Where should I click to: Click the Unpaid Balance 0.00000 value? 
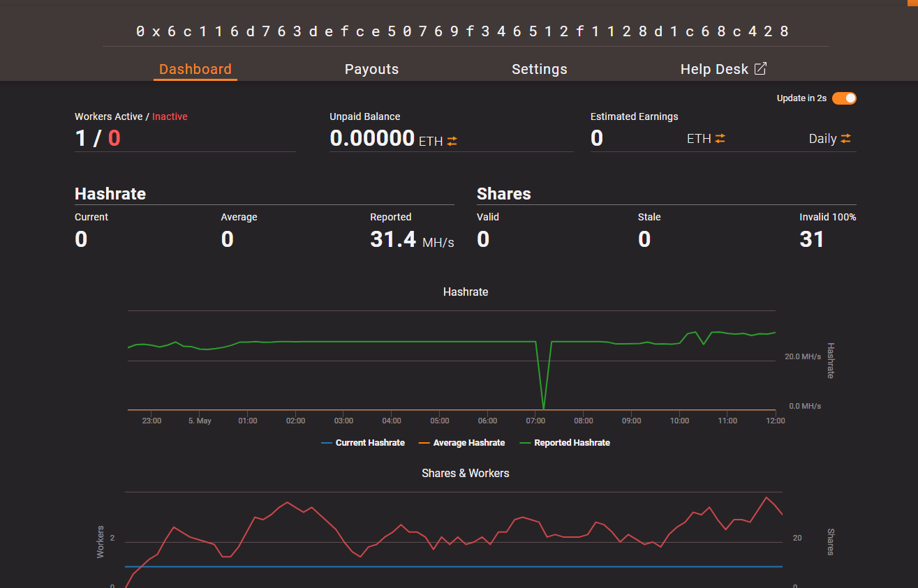coord(372,138)
